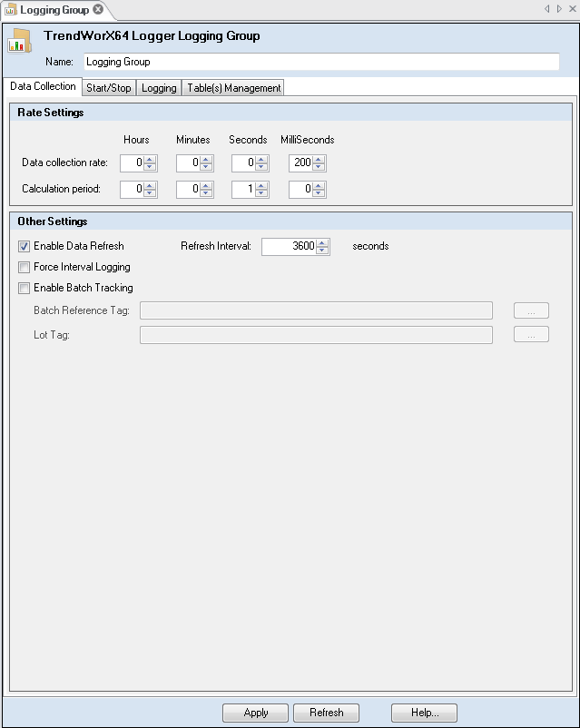Screen dimensions: 580x728
Task: Increase Calculation period Seconds value
Action: coord(262,186)
